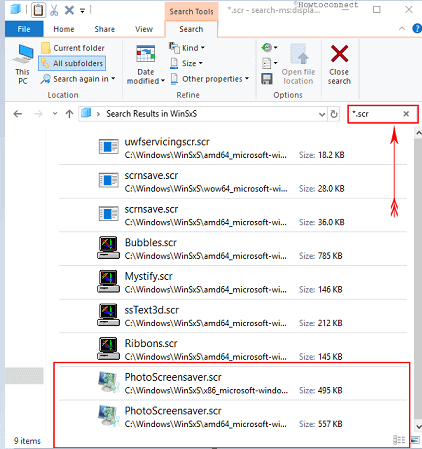Go up one level arrow

pyautogui.click(x=69, y=114)
